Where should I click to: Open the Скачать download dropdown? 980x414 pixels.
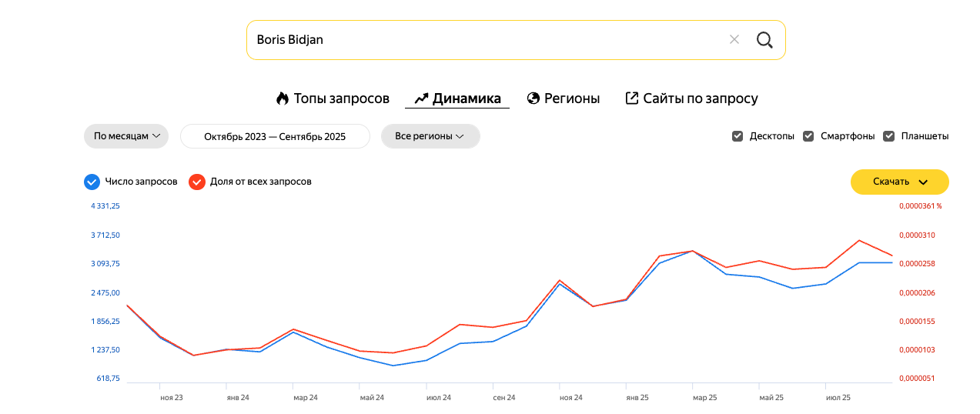[x=899, y=182]
